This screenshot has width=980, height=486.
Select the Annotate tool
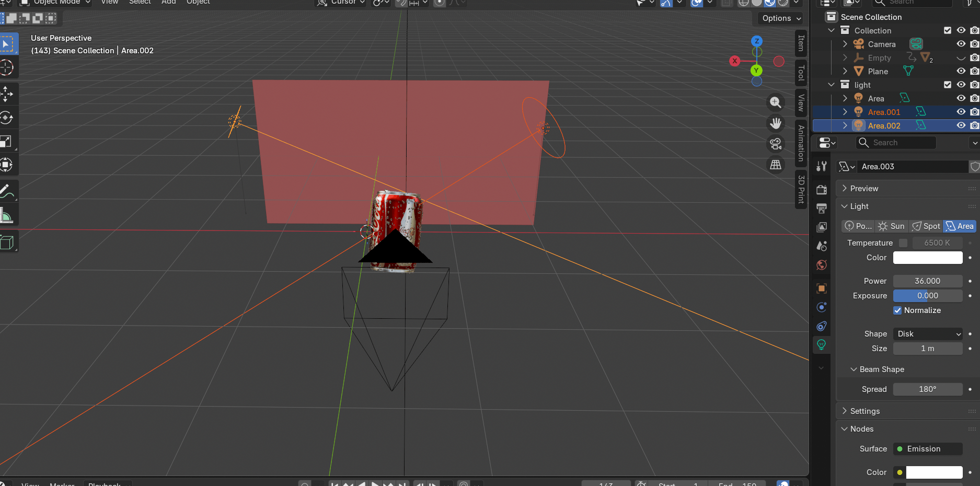point(7,191)
